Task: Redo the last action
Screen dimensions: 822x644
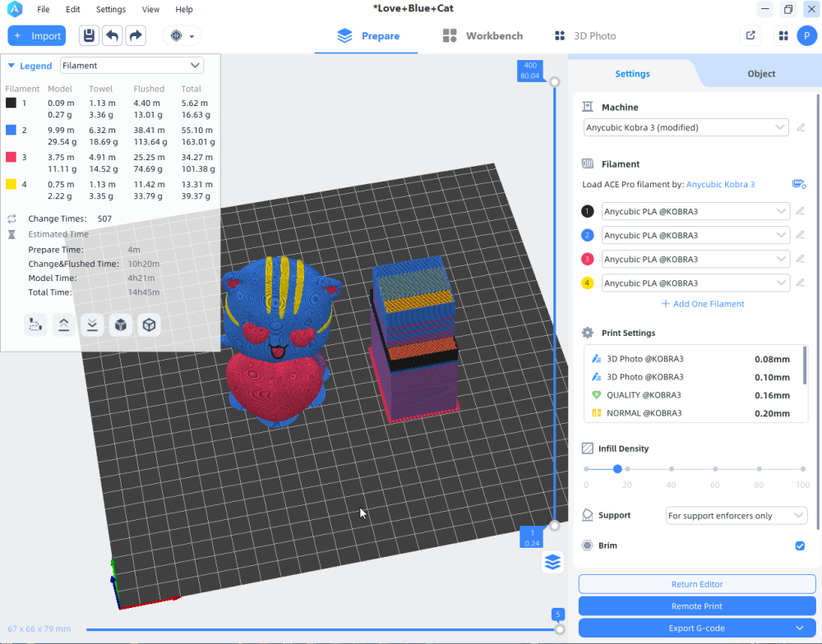Action: 136,35
